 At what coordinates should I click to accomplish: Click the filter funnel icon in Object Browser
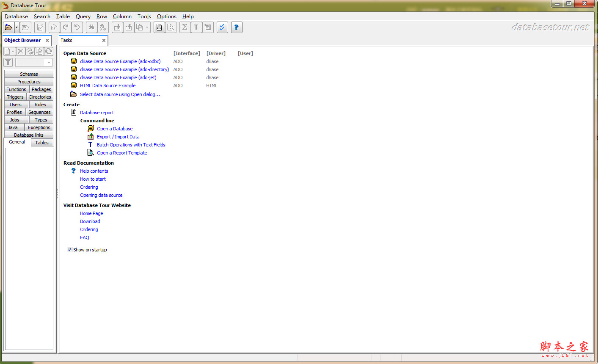click(x=8, y=63)
